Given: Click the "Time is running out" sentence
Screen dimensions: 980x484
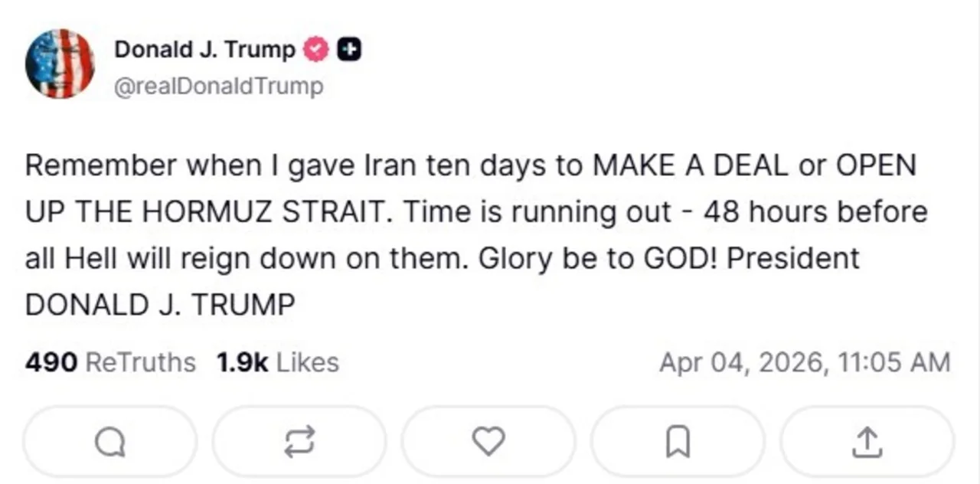Looking at the screenshot, I should (x=540, y=212).
